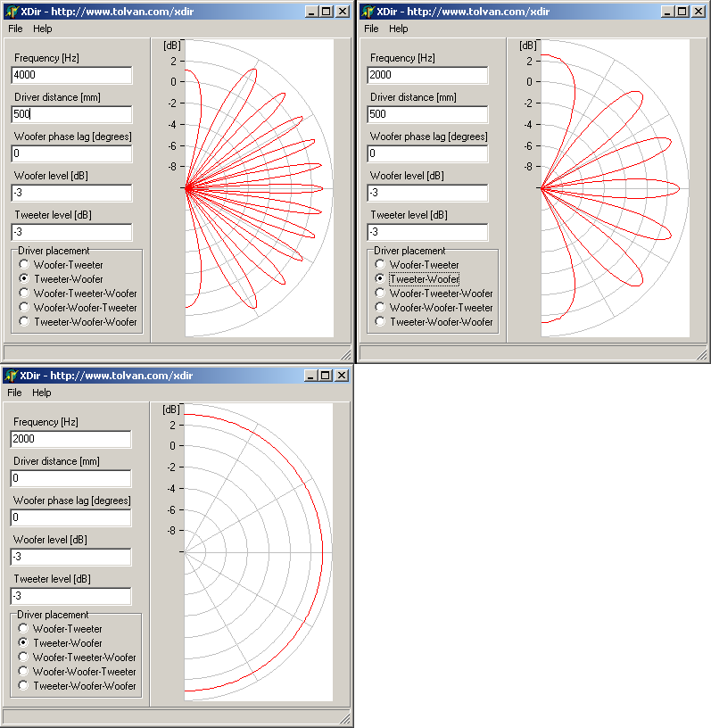This screenshot has width=711, height=728.
Task: Maximize the 4000 Hz XDir window
Action: (327, 12)
